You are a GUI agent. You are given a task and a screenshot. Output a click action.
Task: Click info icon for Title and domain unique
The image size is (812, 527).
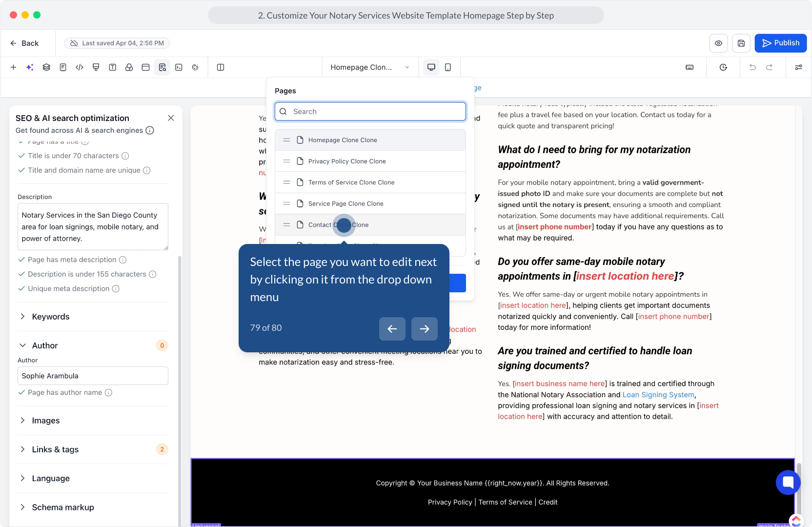click(x=147, y=170)
